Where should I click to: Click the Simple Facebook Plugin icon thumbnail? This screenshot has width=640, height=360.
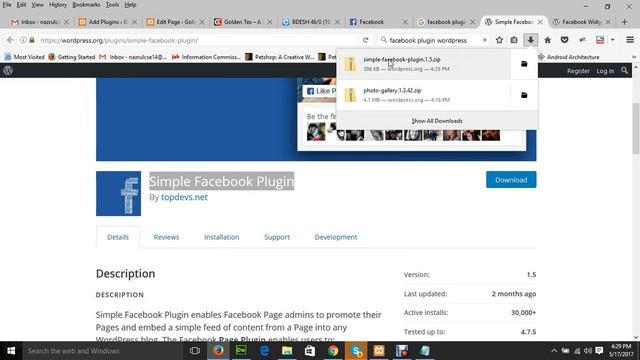[118, 193]
